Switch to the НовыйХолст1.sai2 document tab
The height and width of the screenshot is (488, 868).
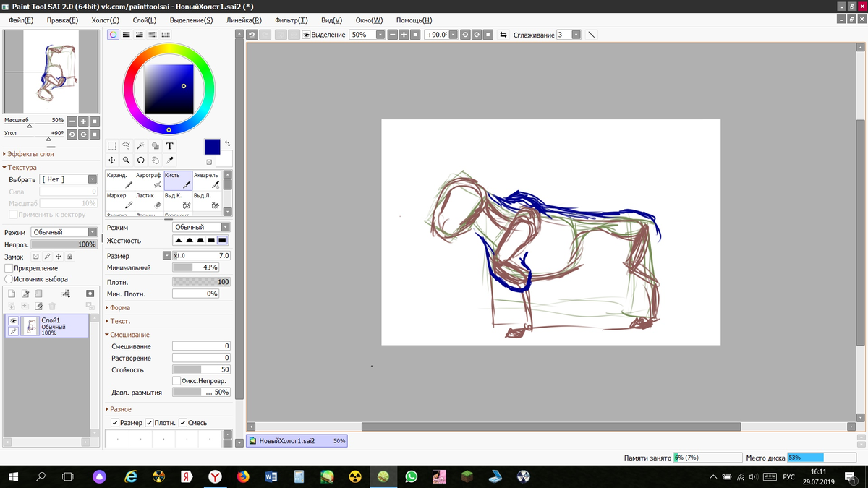297,440
